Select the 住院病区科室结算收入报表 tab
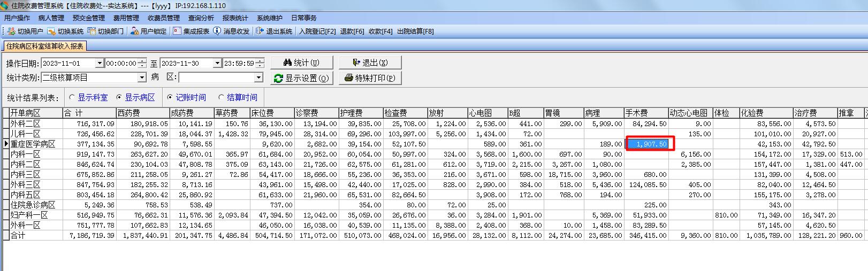This screenshot has height=271, width=868. [45, 47]
